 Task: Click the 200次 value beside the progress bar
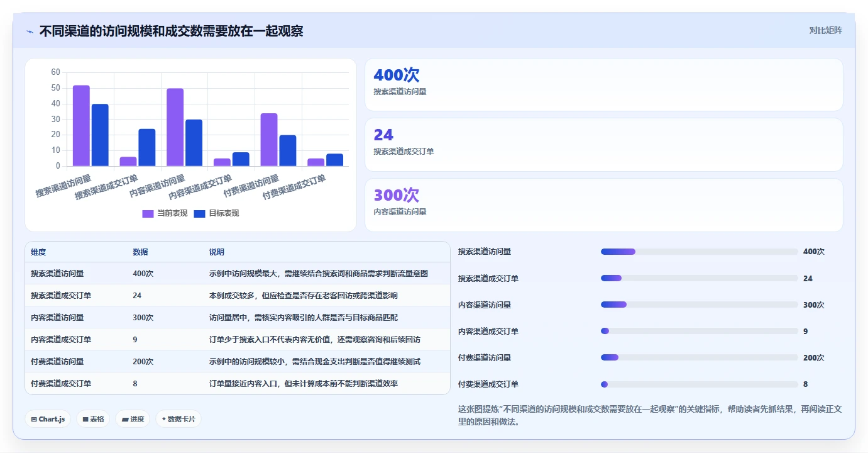coord(814,357)
